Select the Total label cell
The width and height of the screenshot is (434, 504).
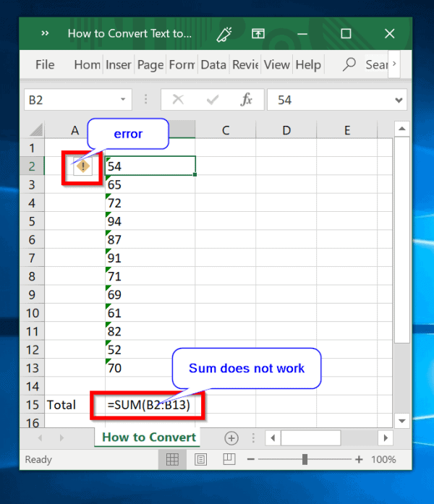pos(75,404)
